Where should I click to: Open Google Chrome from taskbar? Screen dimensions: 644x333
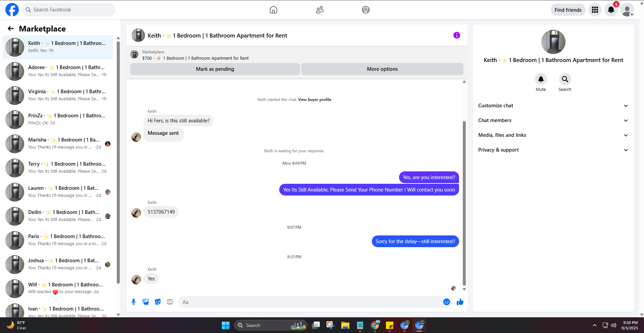point(375,325)
